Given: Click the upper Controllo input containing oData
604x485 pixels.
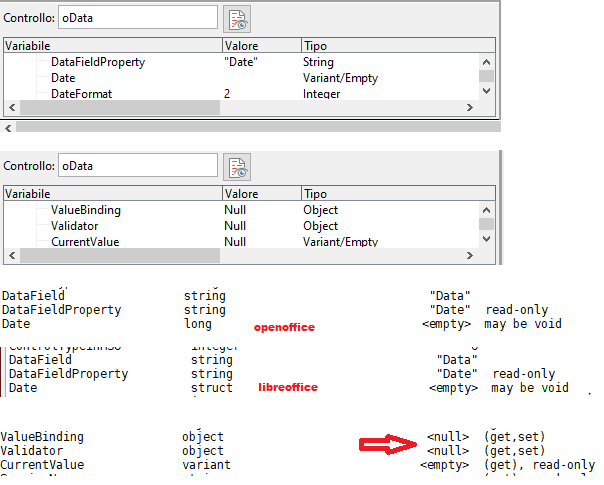Looking at the screenshot, I should click(137, 17).
